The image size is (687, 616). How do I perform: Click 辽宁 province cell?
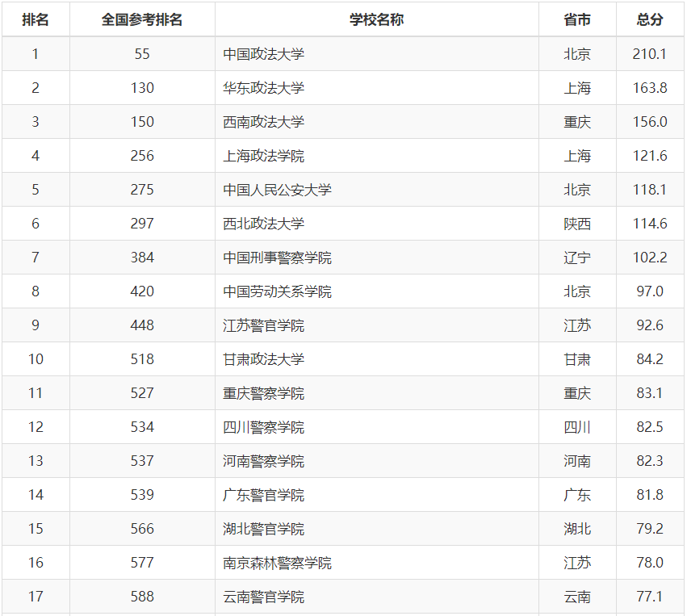[577, 258]
